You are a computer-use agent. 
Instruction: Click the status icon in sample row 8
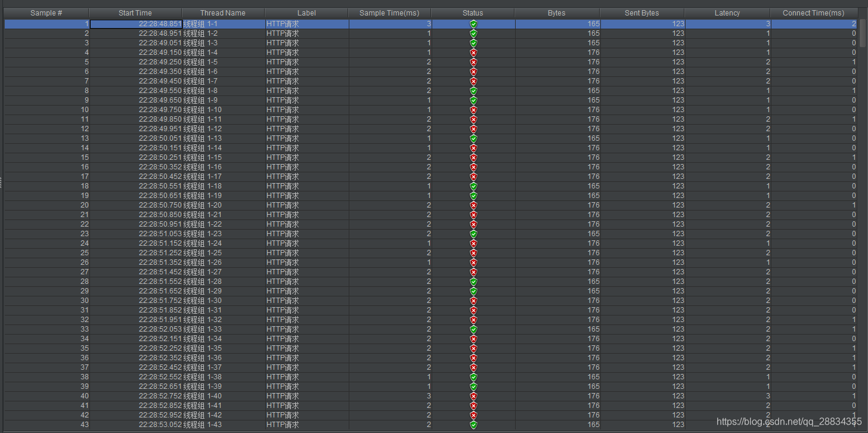pyautogui.click(x=473, y=91)
